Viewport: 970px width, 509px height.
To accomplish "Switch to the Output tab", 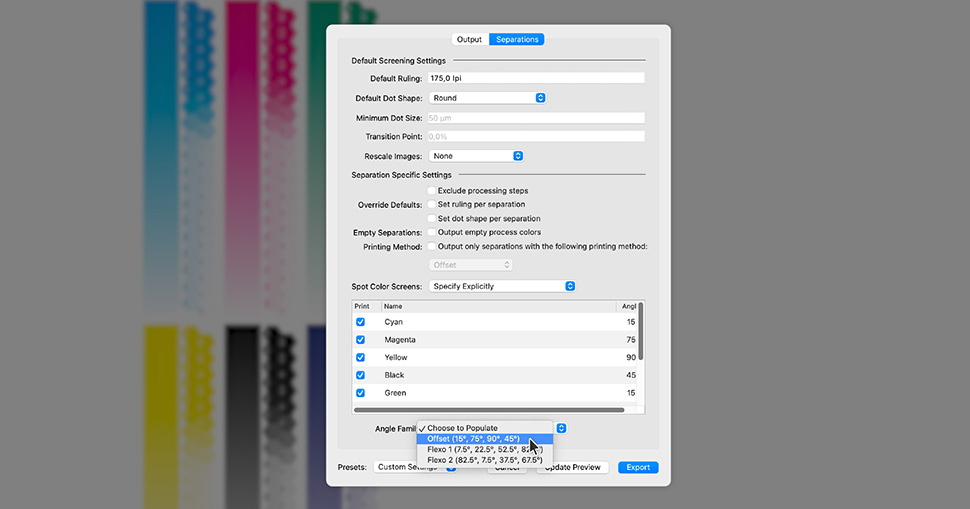I will tap(469, 40).
